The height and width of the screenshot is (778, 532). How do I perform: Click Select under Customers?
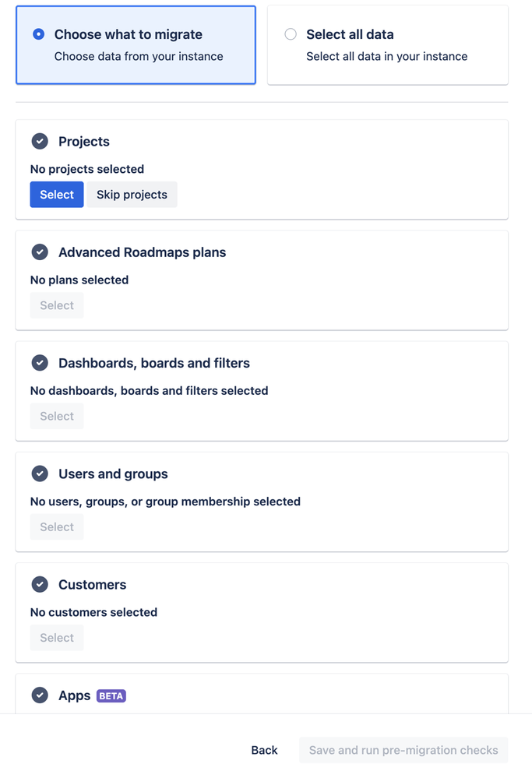[x=57, y=637]
